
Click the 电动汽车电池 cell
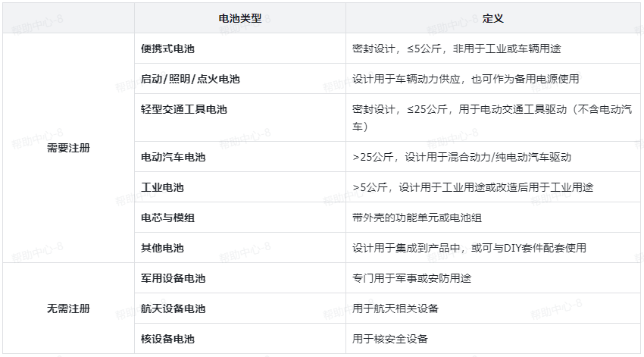pyautogui.click(x=240, y=157)
